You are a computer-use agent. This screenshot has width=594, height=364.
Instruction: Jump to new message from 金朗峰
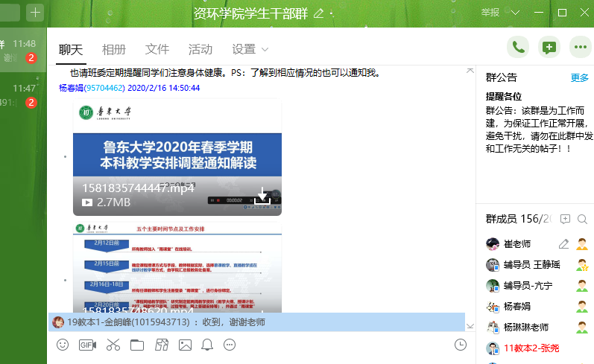pos(256,322)
